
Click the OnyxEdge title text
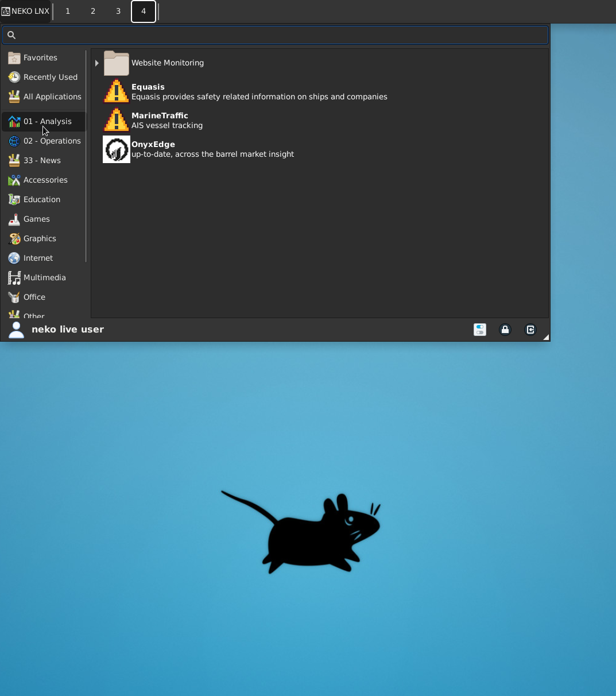(x=153, y=144)
